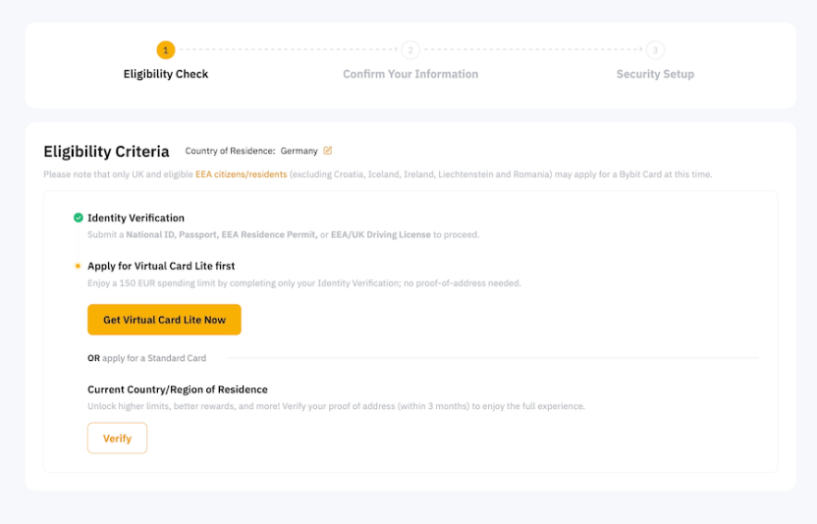Click the orange bullet beside Apply for Virtual Card Lite
Viewport: 817px width, 524px height.
pos(78,266)
